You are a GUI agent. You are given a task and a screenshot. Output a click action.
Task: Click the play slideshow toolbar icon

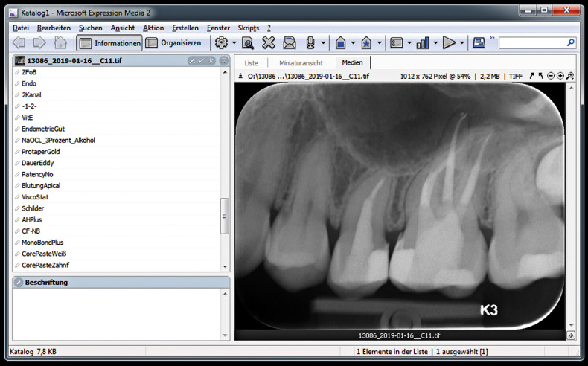coord(449,42)
